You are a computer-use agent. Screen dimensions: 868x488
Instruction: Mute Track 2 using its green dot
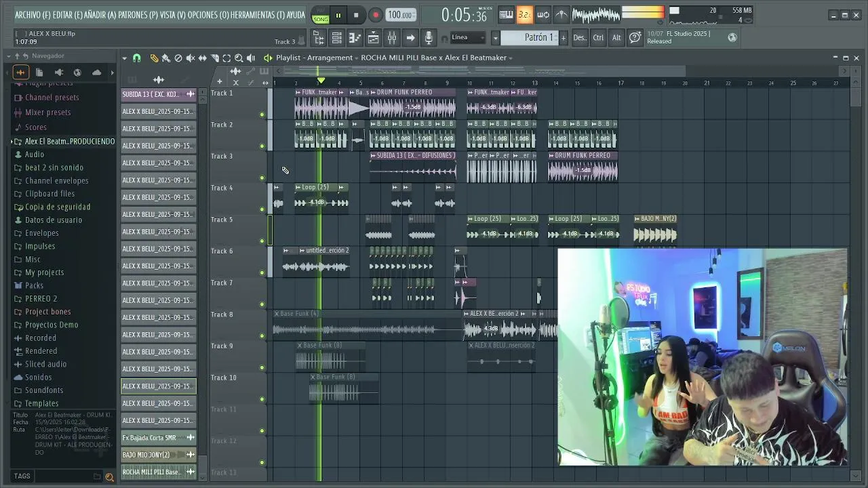(x=262, y=146)
